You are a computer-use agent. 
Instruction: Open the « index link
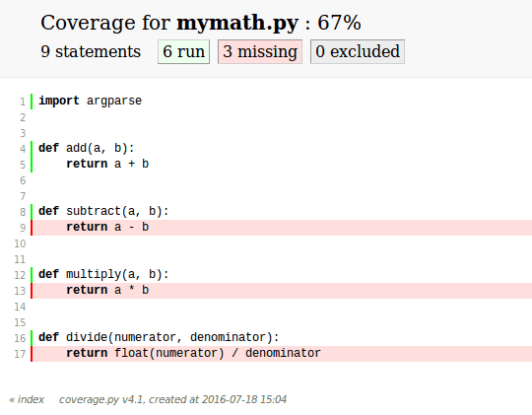(27, 399)
